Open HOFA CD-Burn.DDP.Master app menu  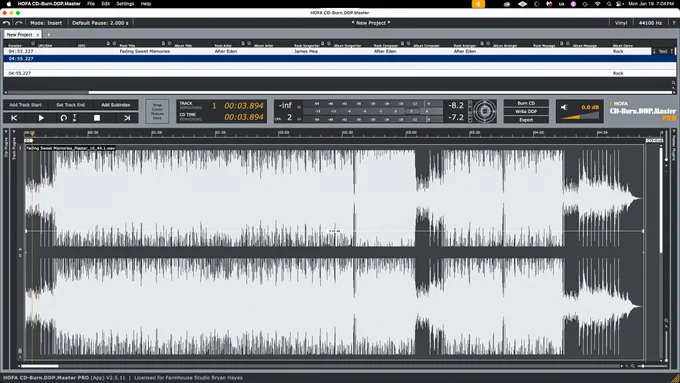point(49,3)
